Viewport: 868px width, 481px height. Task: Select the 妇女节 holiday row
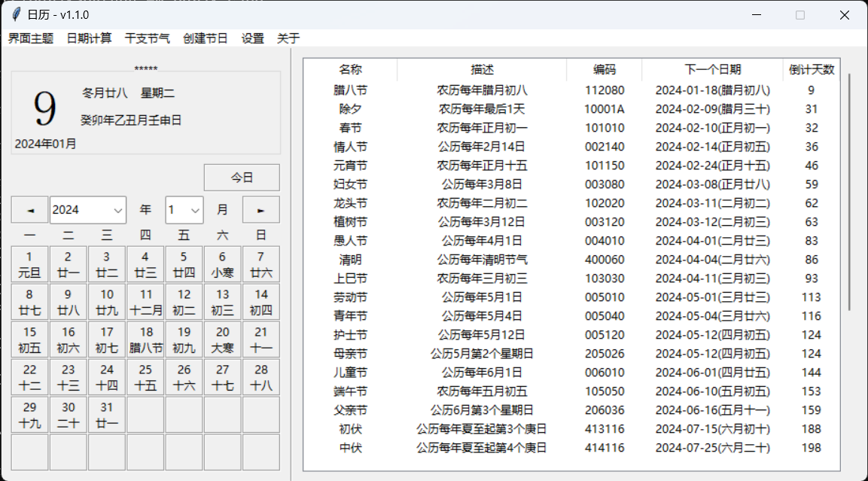click(x=572, y=184)
